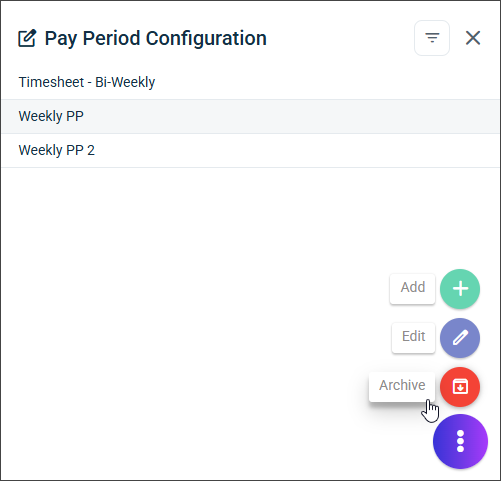501x481 pixels.
Task: Archive the selected pay period via red button
Action: [x=460, y=387]
